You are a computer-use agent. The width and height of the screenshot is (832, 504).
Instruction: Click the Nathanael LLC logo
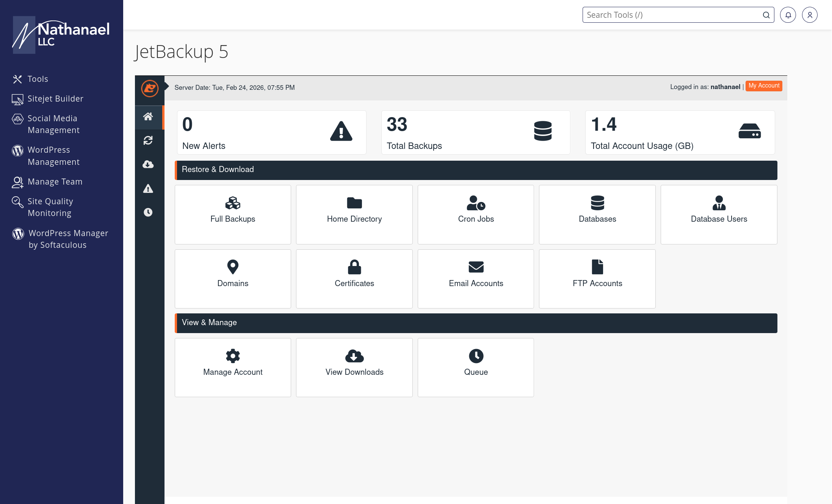[61, 35]
